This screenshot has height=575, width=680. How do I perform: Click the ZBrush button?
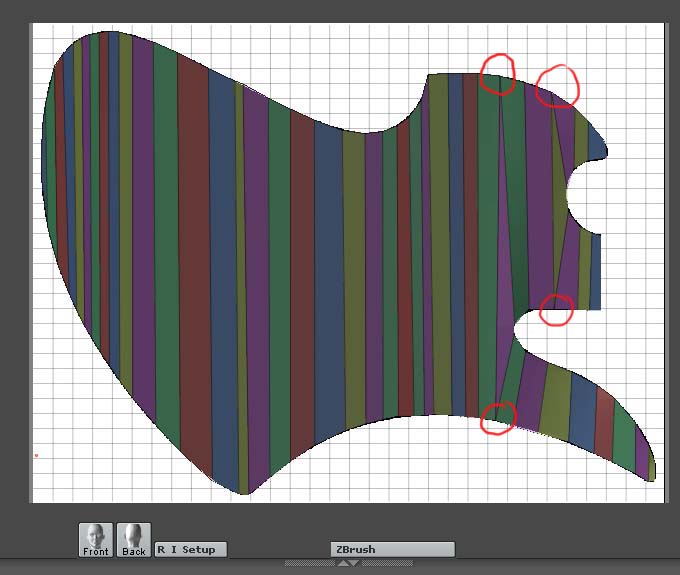(x=392, y=549)
